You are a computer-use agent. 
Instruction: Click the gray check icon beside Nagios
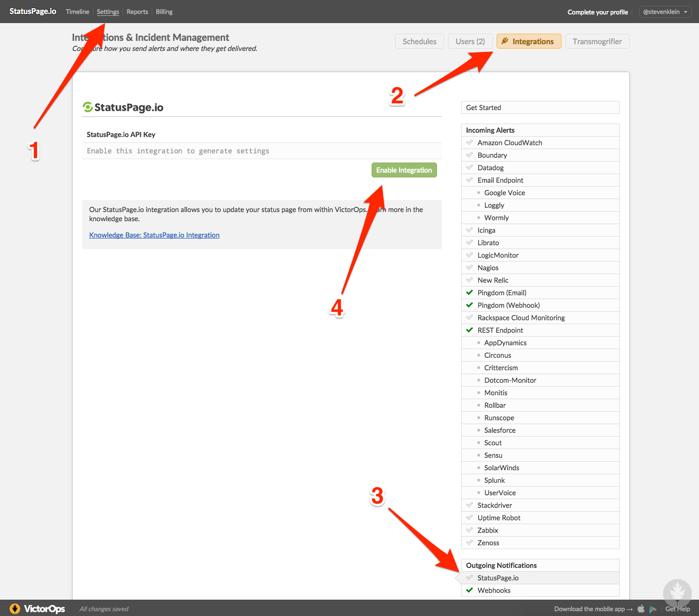click(470, 267)
